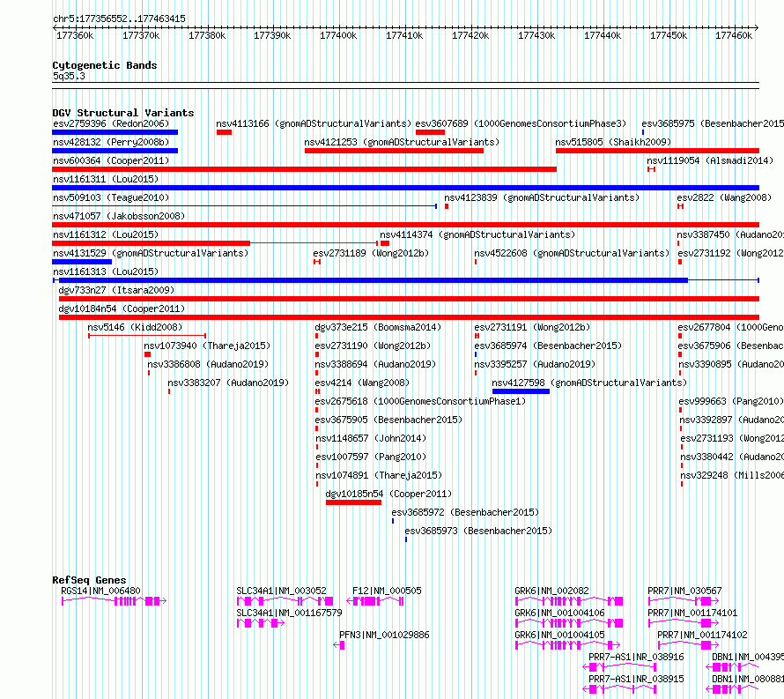Open nsv509103 (Teague2010) variant entry

tap(111, 197)
